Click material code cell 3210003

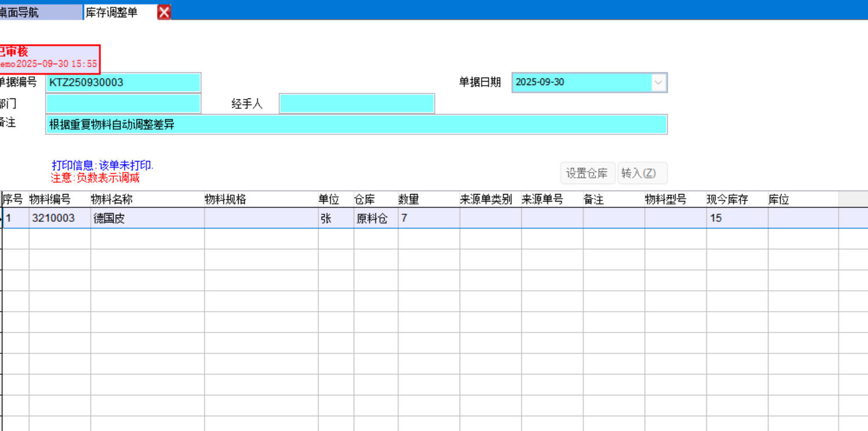(59, 218)
